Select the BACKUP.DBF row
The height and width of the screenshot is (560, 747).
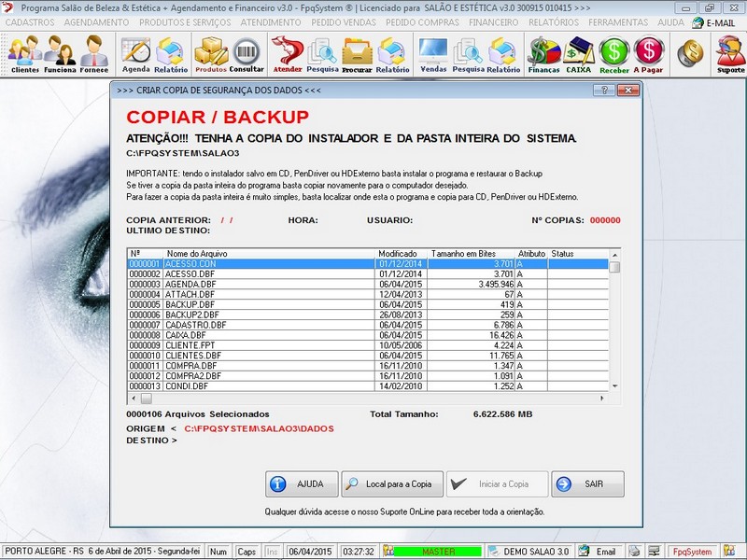point(368,305)
